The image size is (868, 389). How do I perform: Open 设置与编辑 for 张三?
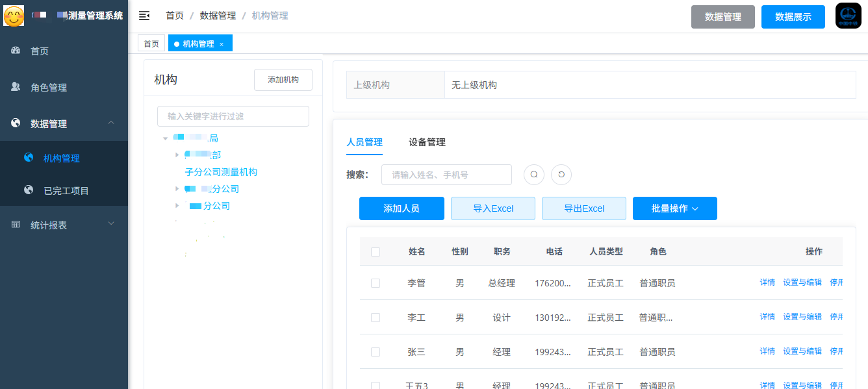[x=802, y=351]
